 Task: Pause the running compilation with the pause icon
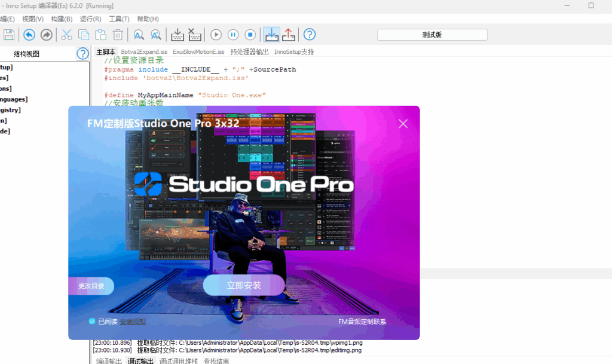(232, 34)
